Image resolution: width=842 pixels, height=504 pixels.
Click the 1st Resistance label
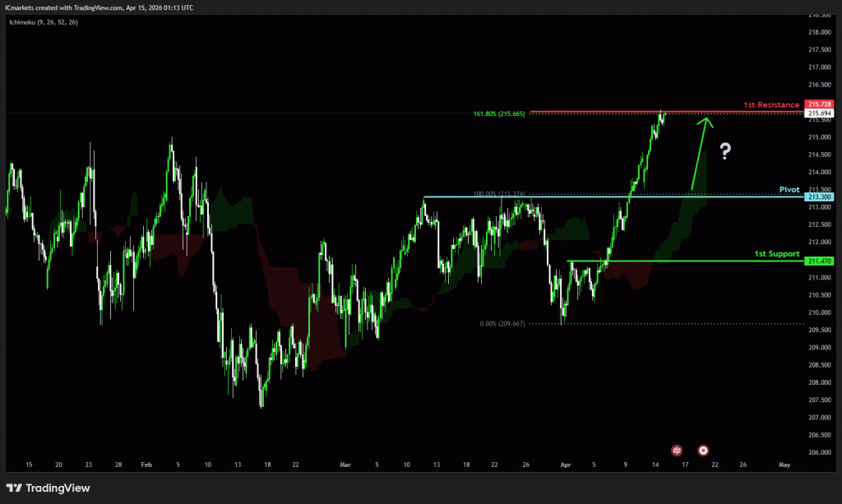click(x=770, y=105)
